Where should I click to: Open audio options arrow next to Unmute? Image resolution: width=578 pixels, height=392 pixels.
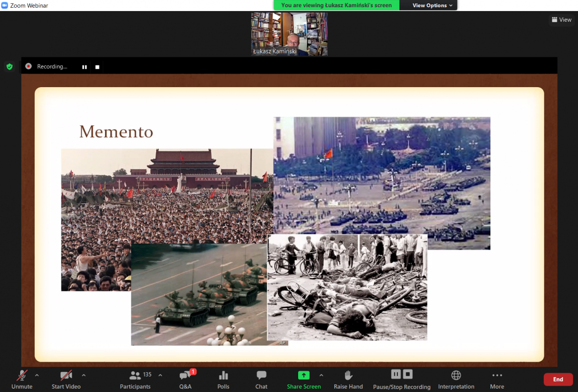[x=37, y=375]
